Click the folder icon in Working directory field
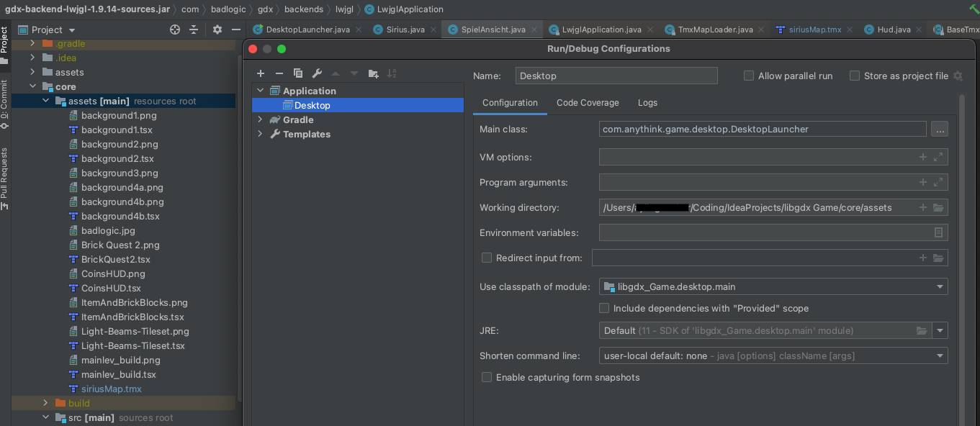Screen dimensions: 980x426 click(938, 208)
